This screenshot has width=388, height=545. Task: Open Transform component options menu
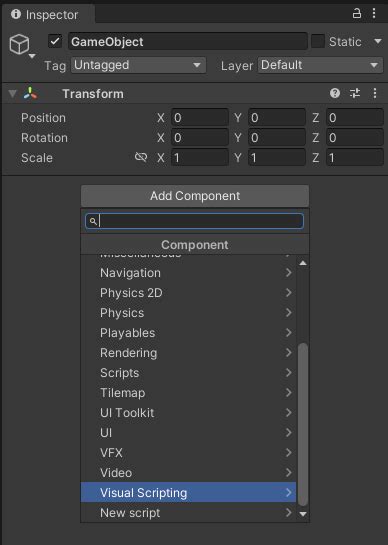[x=375, y=93]
